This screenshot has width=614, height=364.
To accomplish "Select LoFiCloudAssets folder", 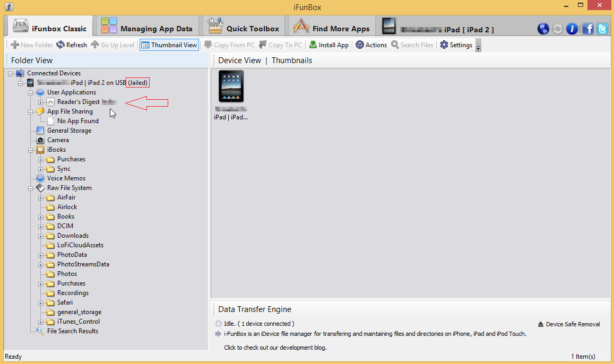I will click(x=80, y=245).
